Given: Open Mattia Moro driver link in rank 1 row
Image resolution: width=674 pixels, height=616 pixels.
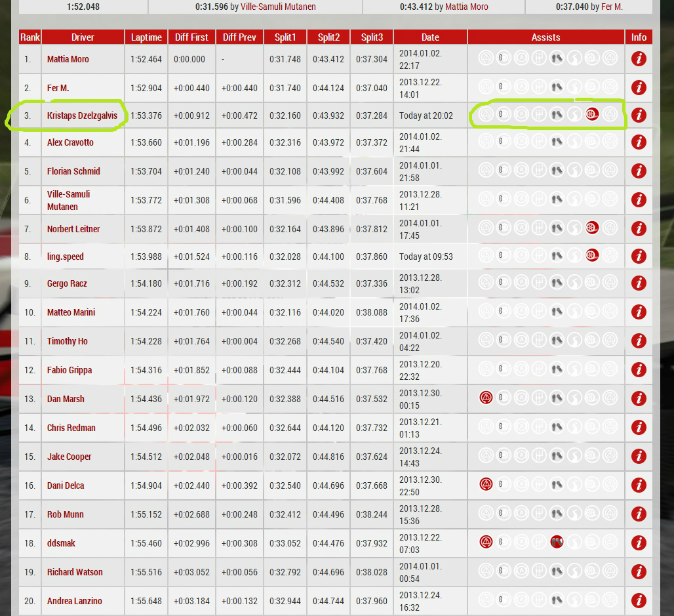Looking at the screenshot, I should point(68,59).
